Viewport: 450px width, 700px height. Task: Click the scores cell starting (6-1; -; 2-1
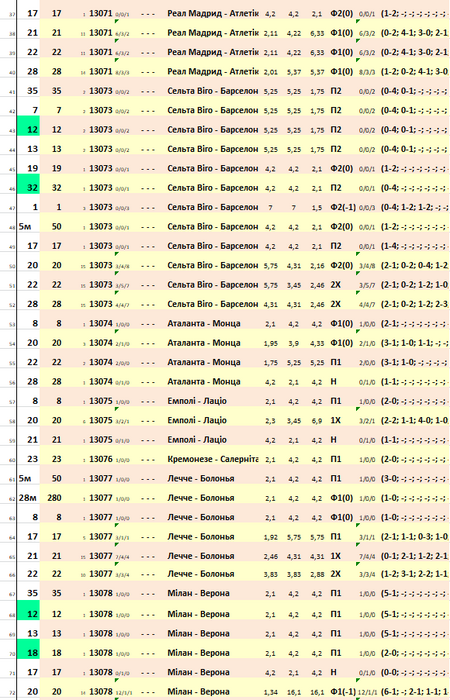415,692
